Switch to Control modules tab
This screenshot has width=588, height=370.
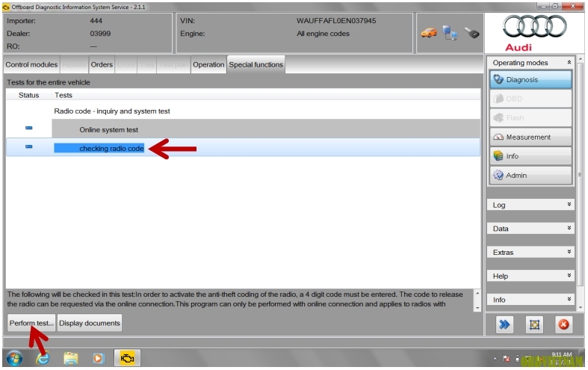tap(31, 64)
